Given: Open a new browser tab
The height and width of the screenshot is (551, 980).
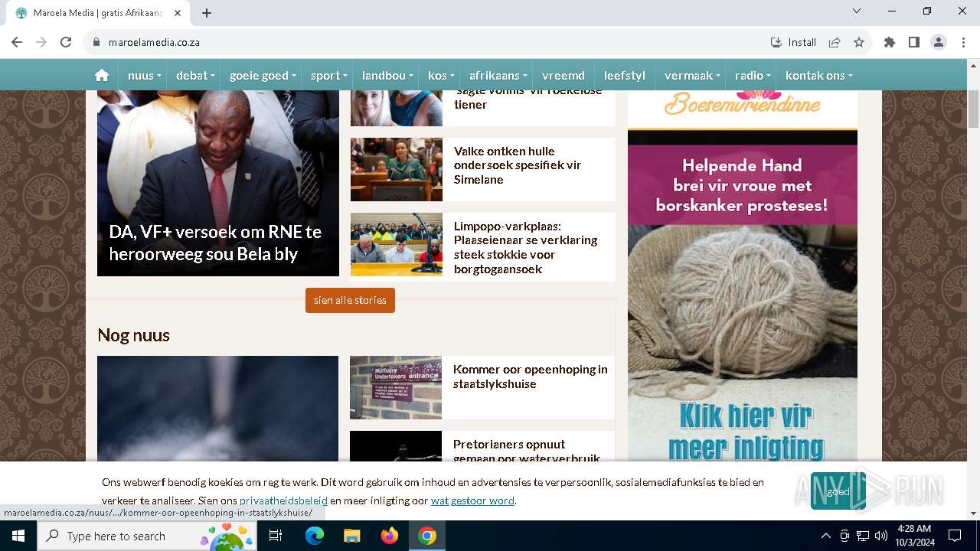Looking at the screenshot, I should coord(207,13).
